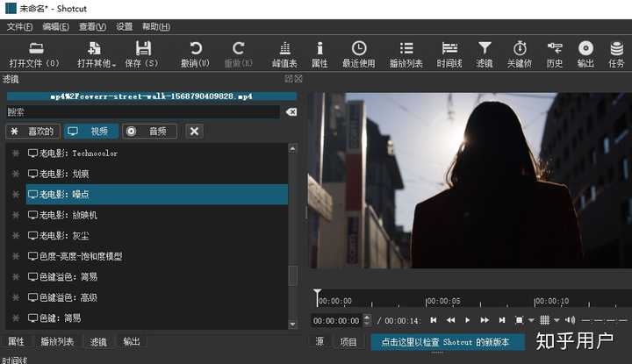
Task: Select the 色键溢色: 简易 filter
Action: pos(157,276)
